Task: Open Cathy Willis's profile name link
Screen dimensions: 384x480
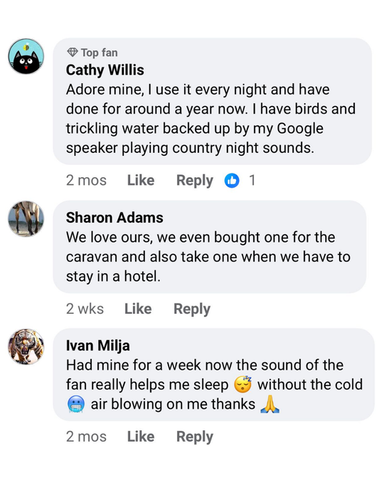Action: pos(105,70)
